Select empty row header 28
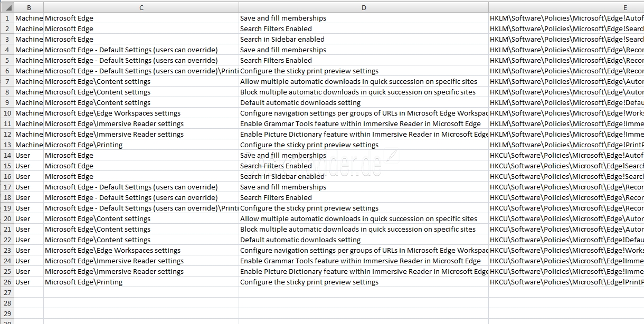The width and height of the screenshot is (644, 324). (x=7, y=303)
